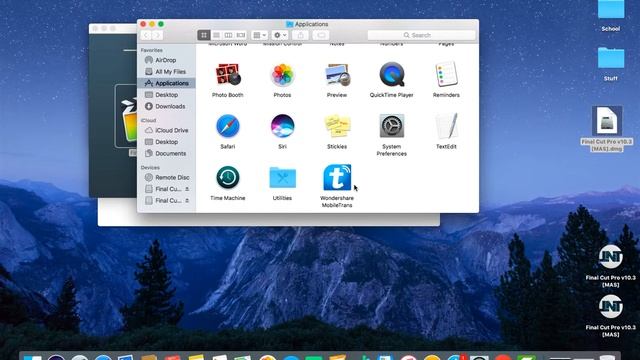The height and width of the screenshot is (360, 640).
Task: Select upper Final Cut Pro mounted volume
Action: [611, 257]
